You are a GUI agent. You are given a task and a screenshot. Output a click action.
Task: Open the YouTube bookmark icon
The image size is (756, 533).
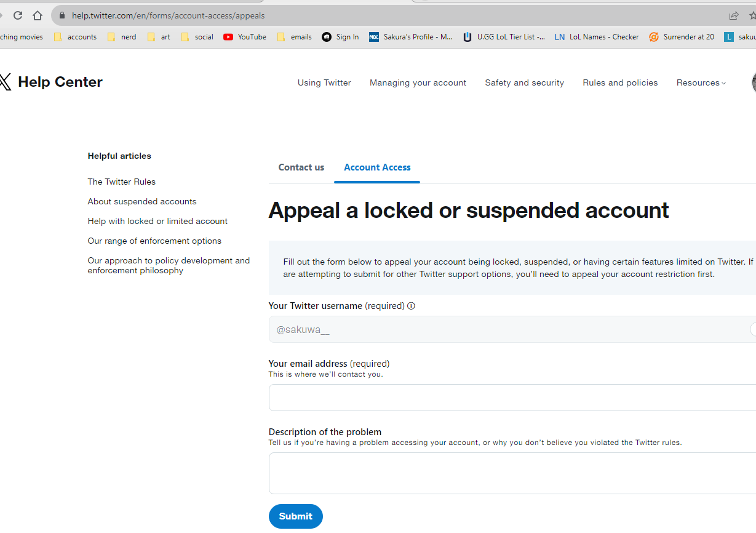click(x=228, y=37)
